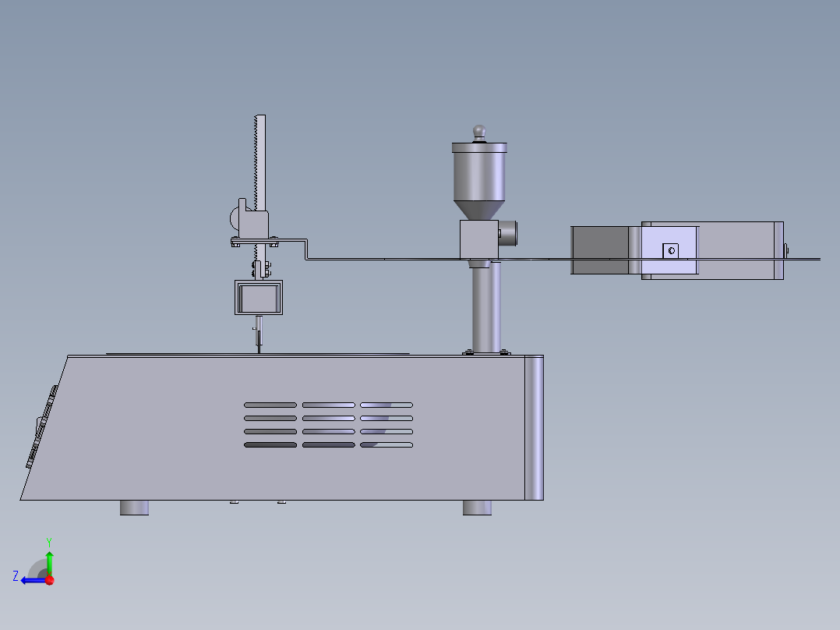Pick the control panel on slanted front face
The width and height of the screenshot is (840, 630).
(x=42, y=426)
